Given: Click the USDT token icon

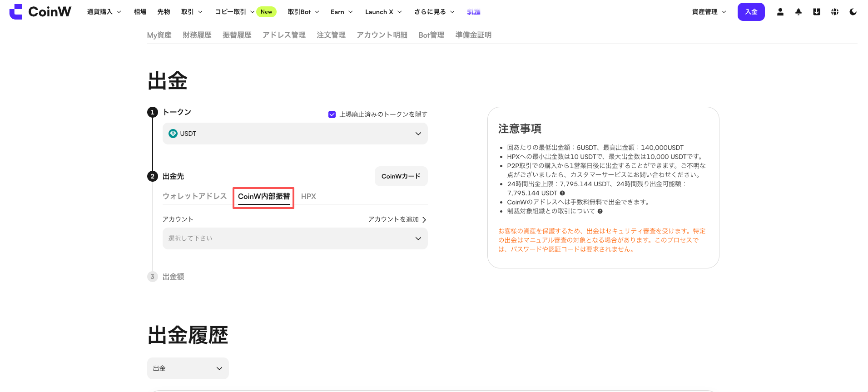Looking at the screenshot, I should pos(173,134).
